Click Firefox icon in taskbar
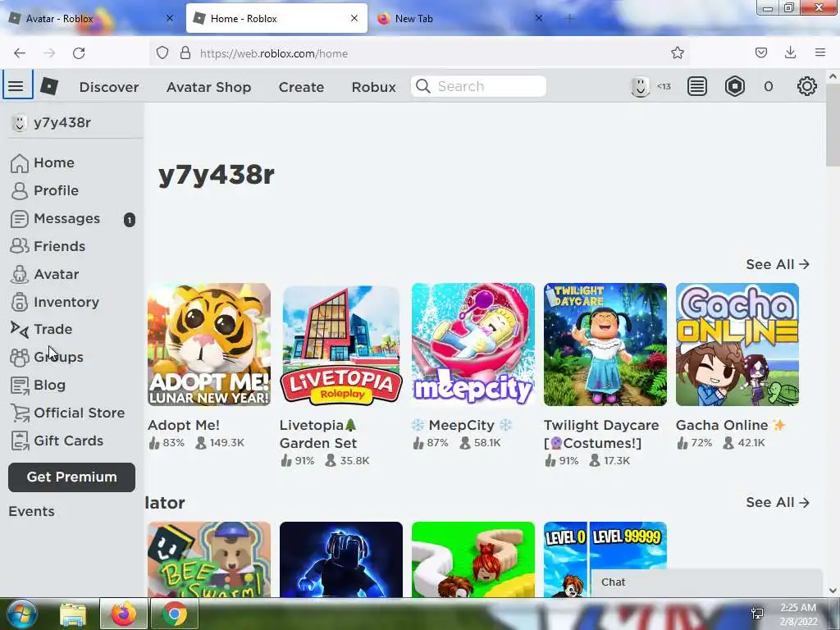 click(x=124, y=614)
